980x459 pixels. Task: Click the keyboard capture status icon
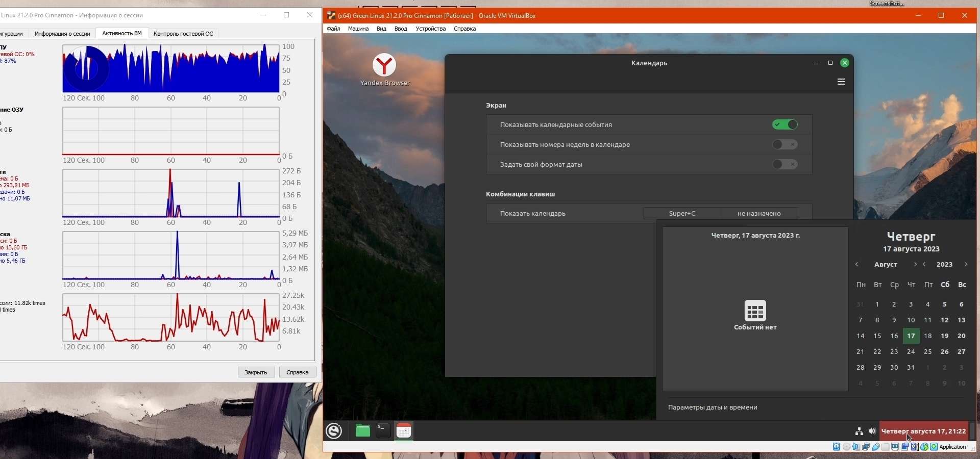(x=934, y=447)
